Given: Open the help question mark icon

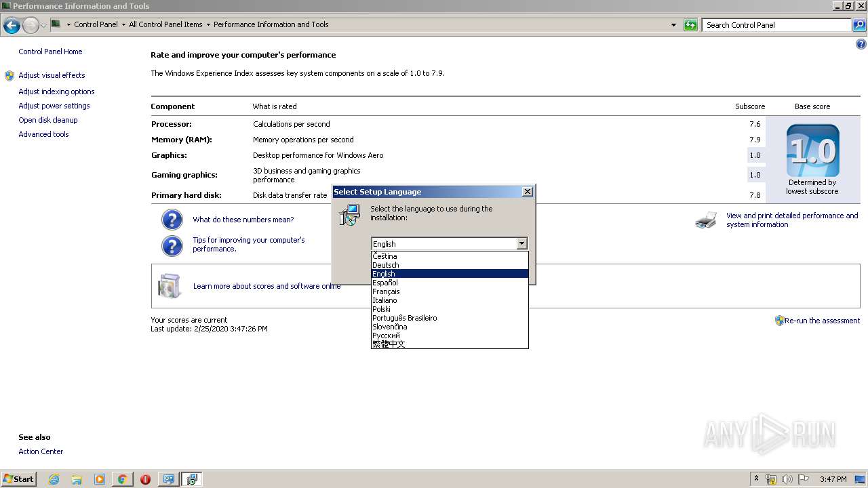Looking at the screenshot, I should 861,44.
